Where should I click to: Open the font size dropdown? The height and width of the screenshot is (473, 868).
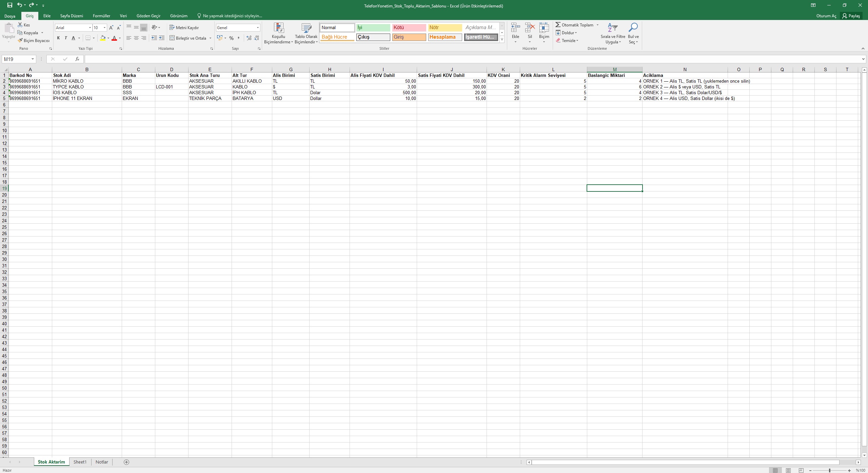pos(104,27)
